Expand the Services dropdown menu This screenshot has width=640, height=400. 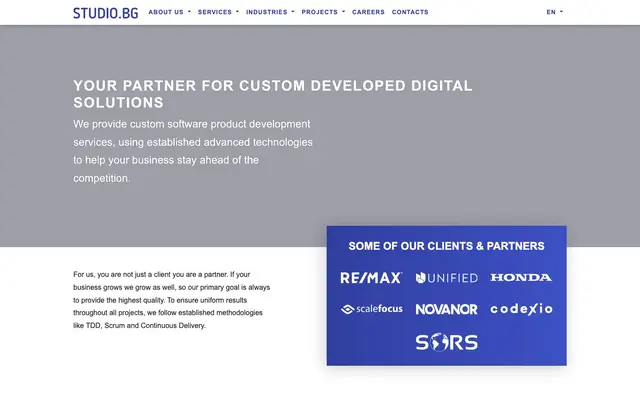click(218, 12)
